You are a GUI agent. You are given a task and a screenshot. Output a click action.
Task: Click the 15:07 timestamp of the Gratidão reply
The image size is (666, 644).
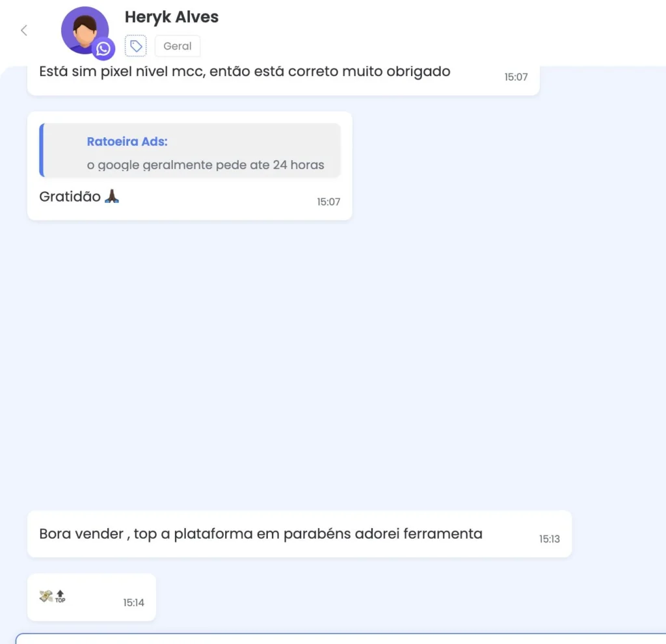point(328,202)
